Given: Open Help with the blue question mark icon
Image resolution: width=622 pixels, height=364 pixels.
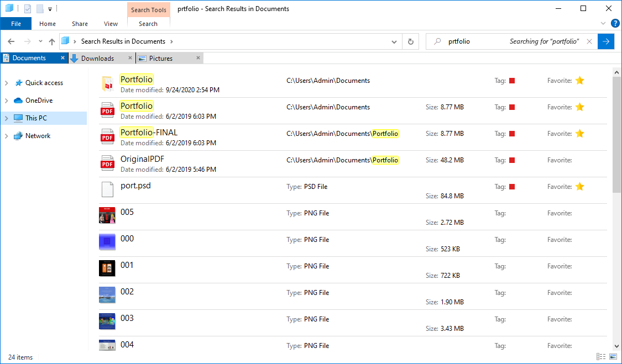Looking at the screenshot, I should click(615, 23).
